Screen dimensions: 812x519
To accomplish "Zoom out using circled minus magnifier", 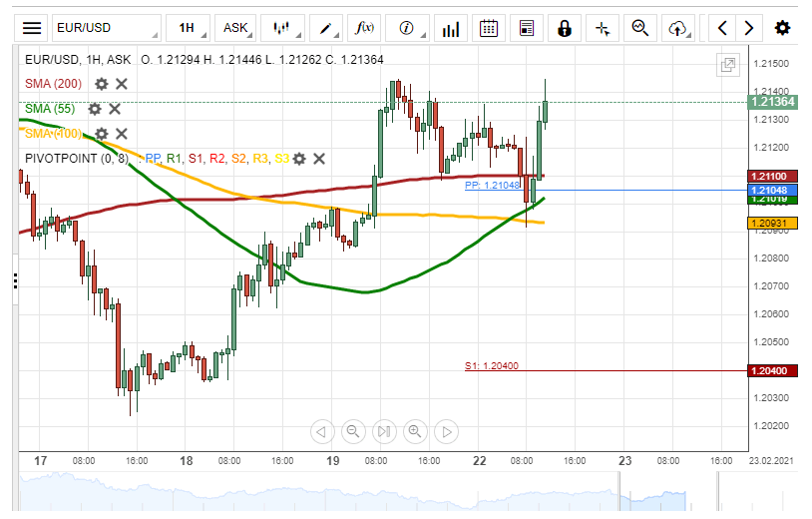I will (x=353, y=431).
